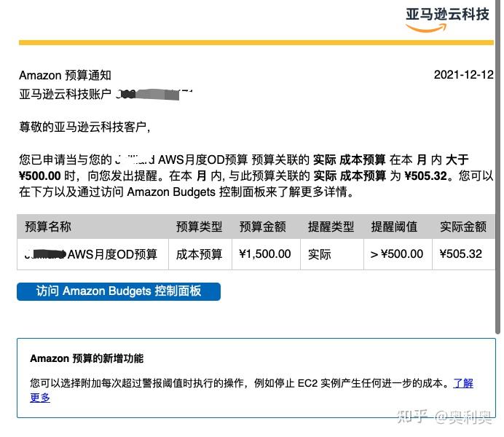Click the 预算类型 column header
504x437 pixels.
pos(199,227)
